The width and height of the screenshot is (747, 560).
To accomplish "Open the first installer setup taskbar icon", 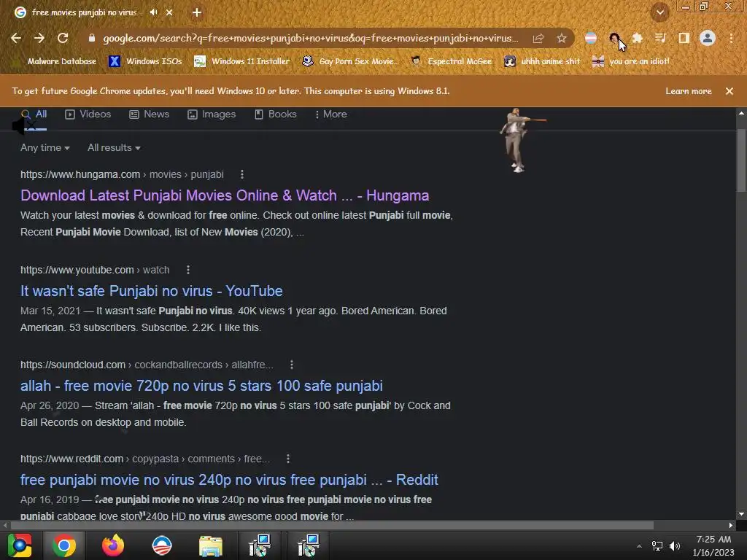I will (260, 545).
